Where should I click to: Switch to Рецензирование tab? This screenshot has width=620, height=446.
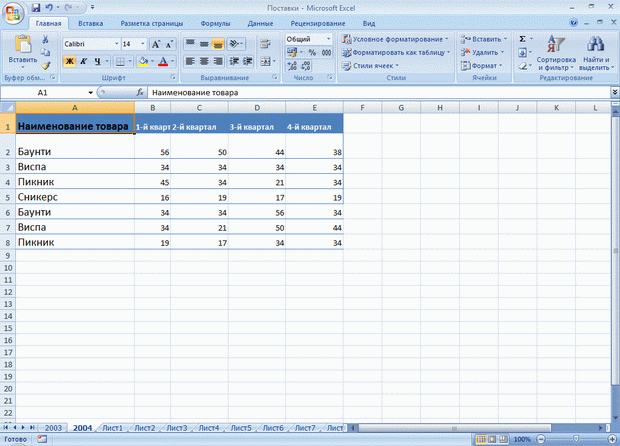[318, 23]
